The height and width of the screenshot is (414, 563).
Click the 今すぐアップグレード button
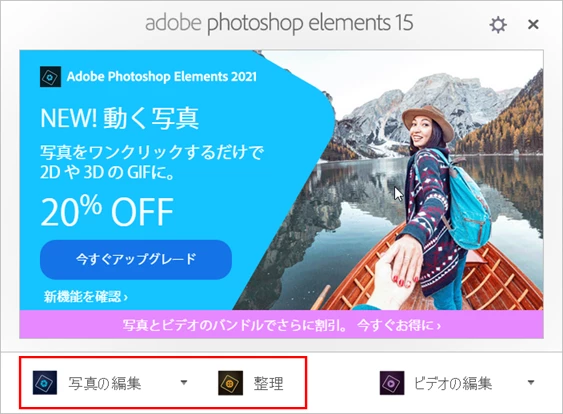(x=136, y=260)
